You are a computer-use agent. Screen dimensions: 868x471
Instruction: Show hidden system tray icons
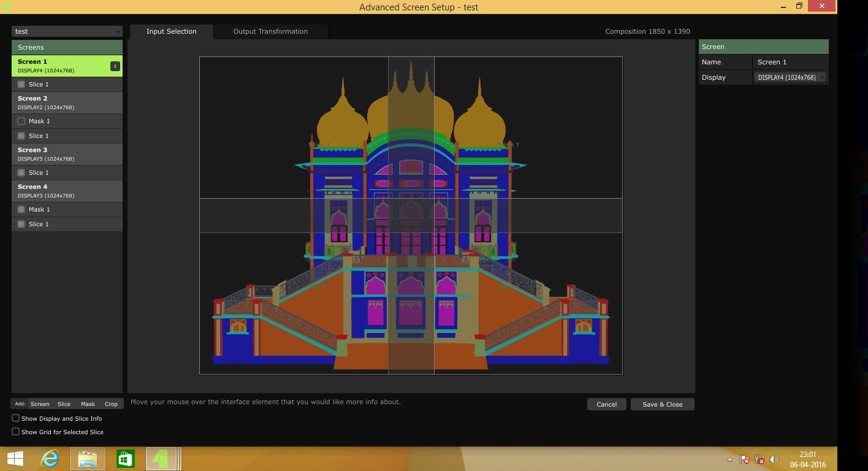click(729, 459)
